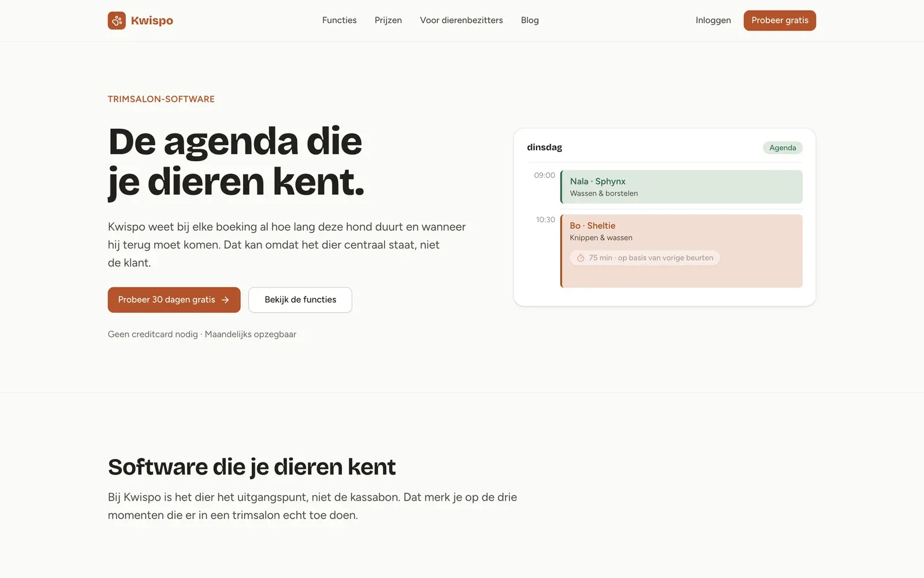Image resolution: width=924 pixels, height=578 pixels.
Task: Select the Nala · Sphynx appointment
Action: pyautogui.click(x=681, y=187)
